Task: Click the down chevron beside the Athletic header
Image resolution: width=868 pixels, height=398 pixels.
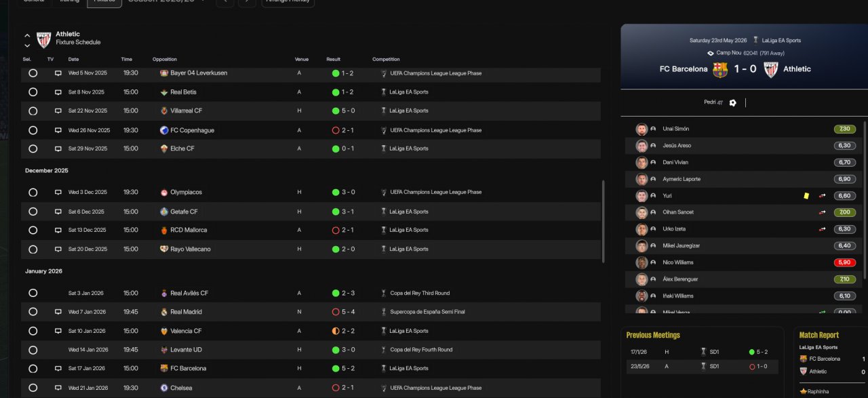Action: click(27, 45)
